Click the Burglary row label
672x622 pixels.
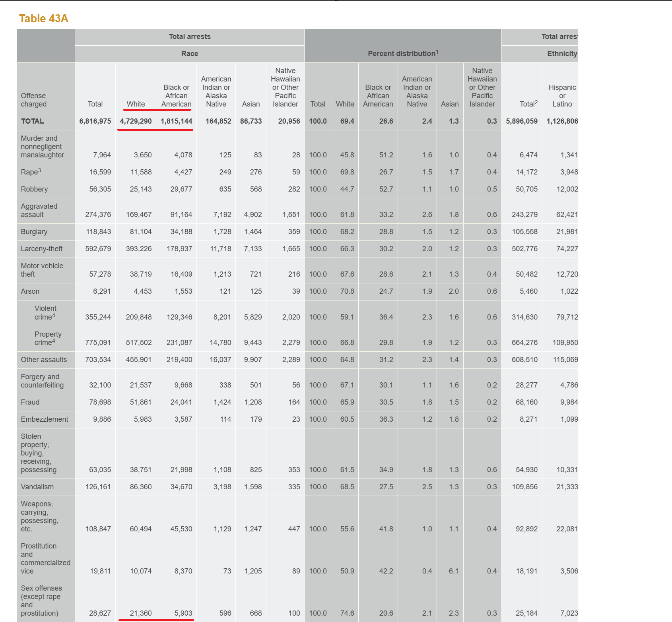(34, 232)
